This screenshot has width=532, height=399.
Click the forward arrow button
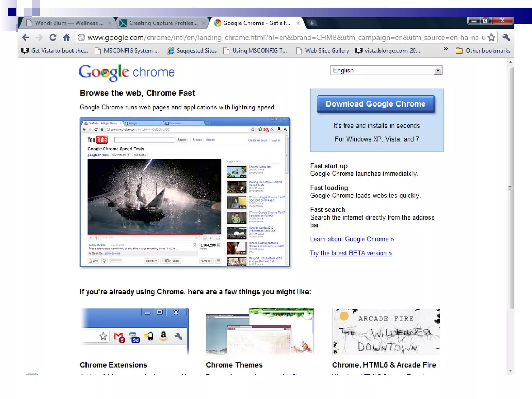click(39, 38)
